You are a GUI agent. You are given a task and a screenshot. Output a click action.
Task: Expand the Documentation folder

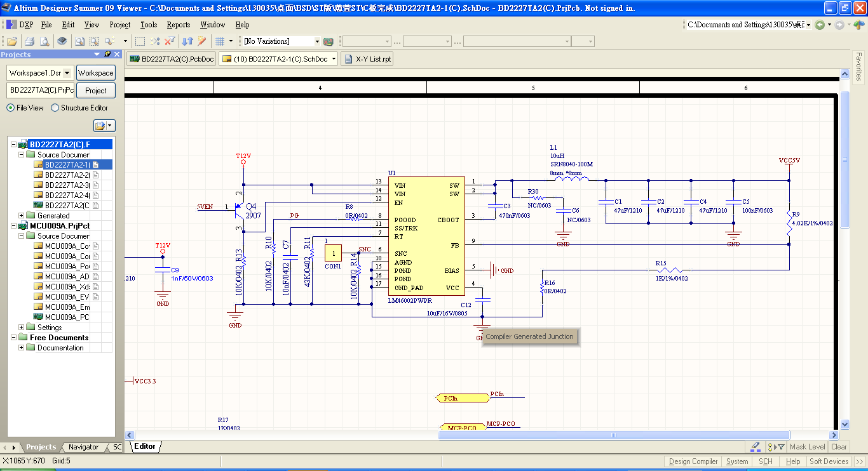click(x=21, y=348)
